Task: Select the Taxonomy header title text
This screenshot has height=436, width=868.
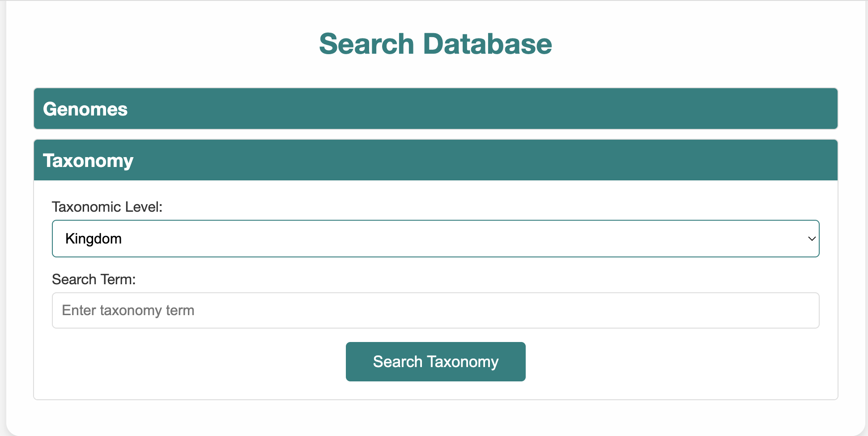Action: click(88, 161)
